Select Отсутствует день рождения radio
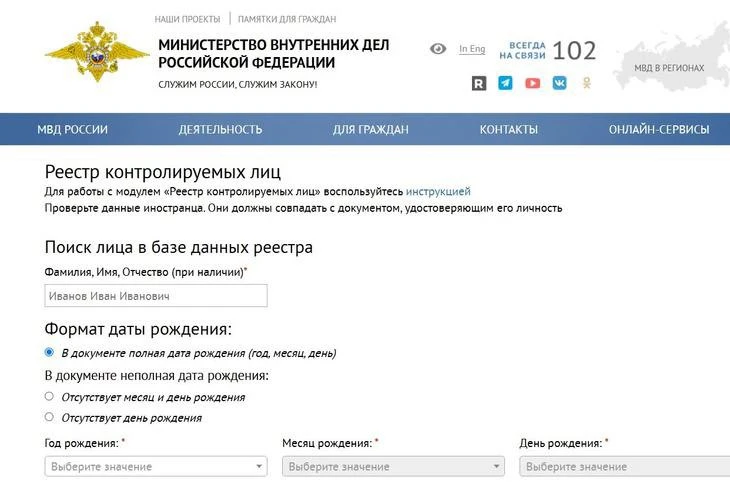 tap(49, 417)
